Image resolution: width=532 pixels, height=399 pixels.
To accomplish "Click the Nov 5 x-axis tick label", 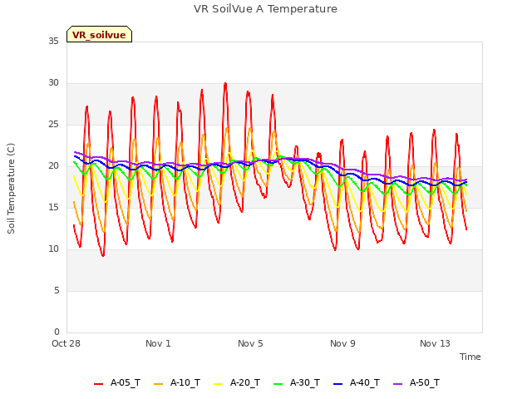I will point(250,343).
